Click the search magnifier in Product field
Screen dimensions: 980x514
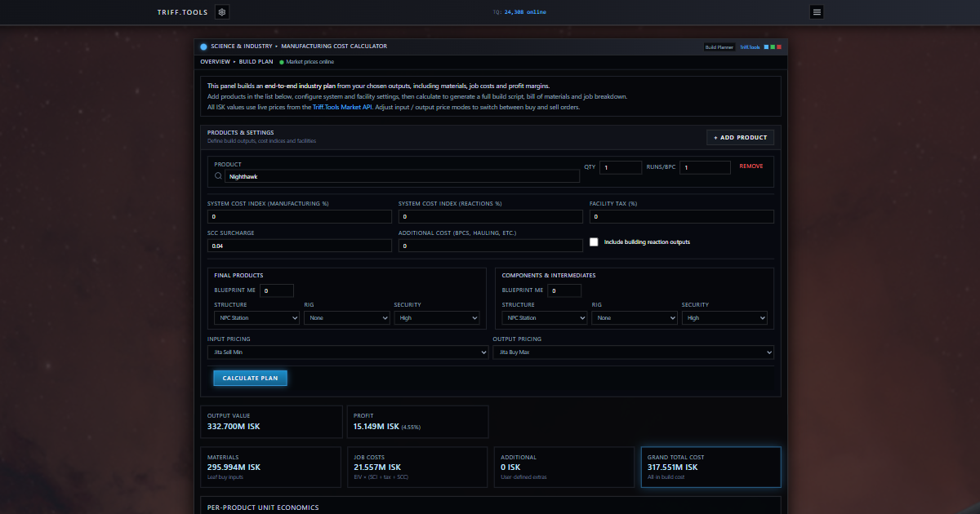[x=219, y=175]
